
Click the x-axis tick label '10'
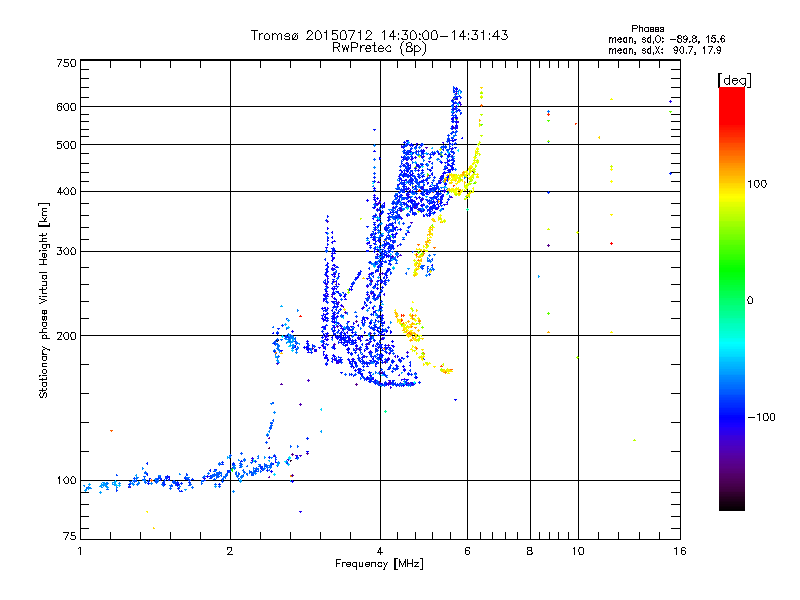(x=578, y=551)
